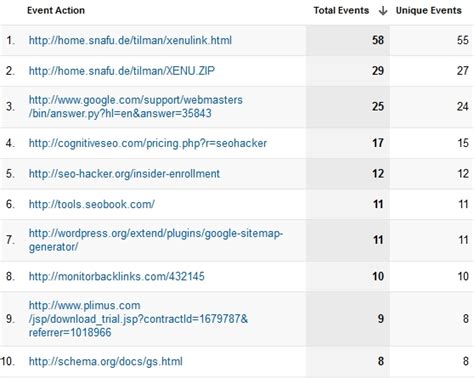Click the total events value 17
Viewport: 474px width, 378px height.
coord(378,143)
